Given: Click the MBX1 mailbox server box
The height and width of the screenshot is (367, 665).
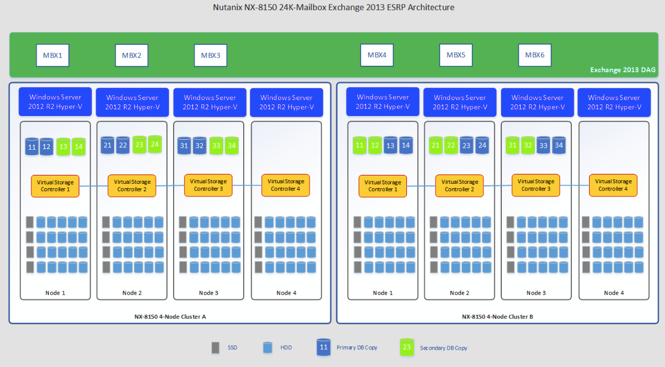Looking at the screenshot, I should click(53, 56).
